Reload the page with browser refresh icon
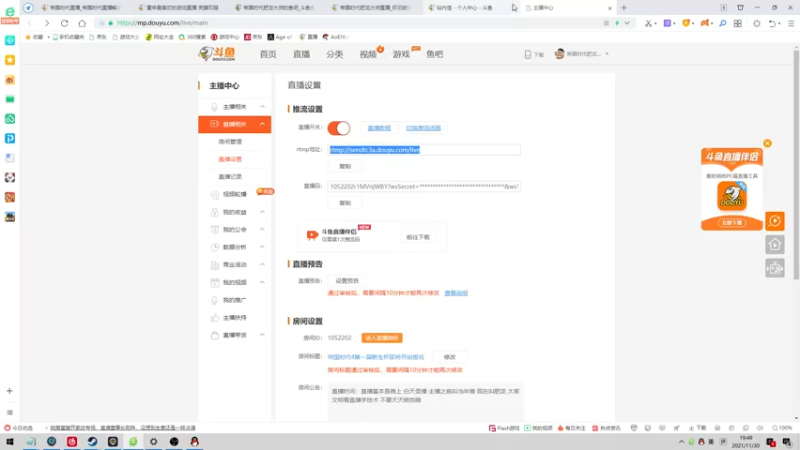The image size is (800, 450). click(64, 23)
